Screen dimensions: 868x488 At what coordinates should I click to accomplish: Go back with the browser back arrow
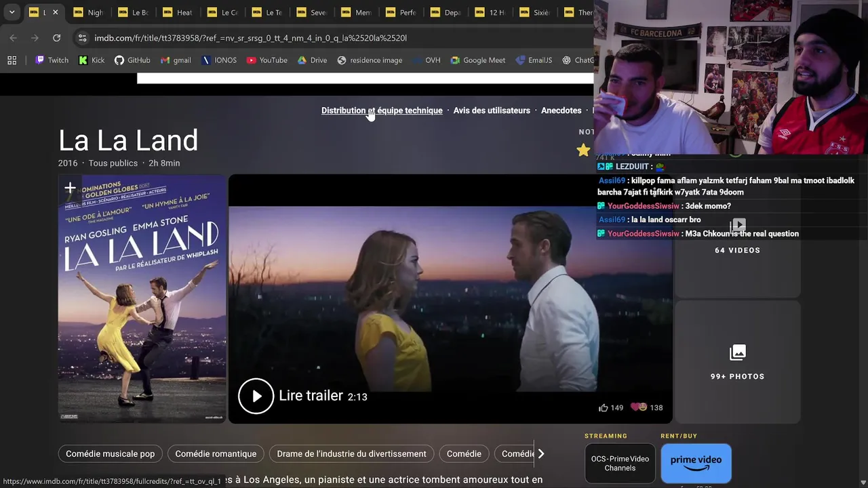pyautogui.click(x=14, y=38)
